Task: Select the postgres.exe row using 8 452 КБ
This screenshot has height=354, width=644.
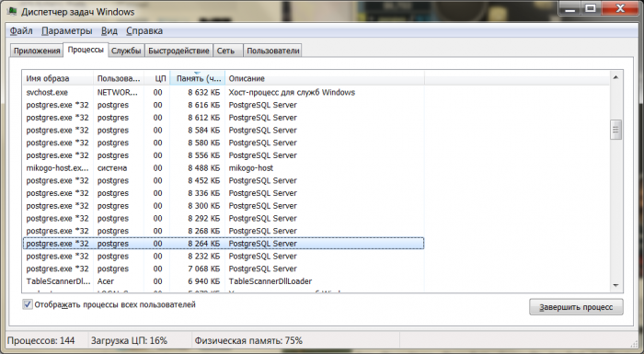Action: 224,181
